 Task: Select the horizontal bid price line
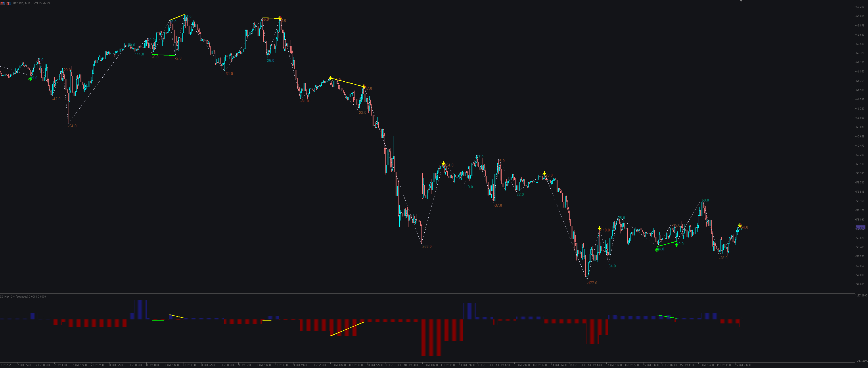point(428,228)
